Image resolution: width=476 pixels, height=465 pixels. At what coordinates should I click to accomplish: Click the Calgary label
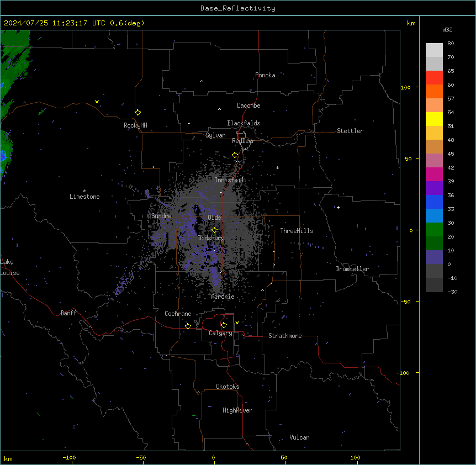click(x=220, y=333)
